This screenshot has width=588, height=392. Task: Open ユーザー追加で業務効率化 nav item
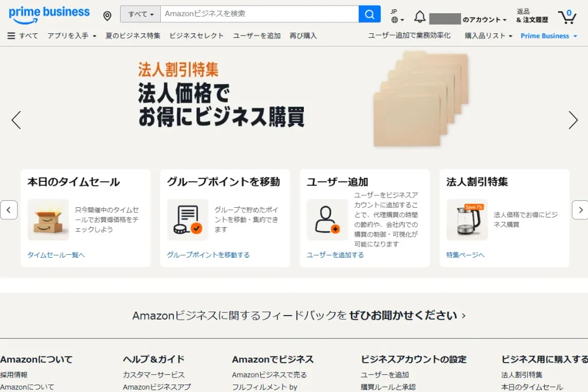click(409, 36)
